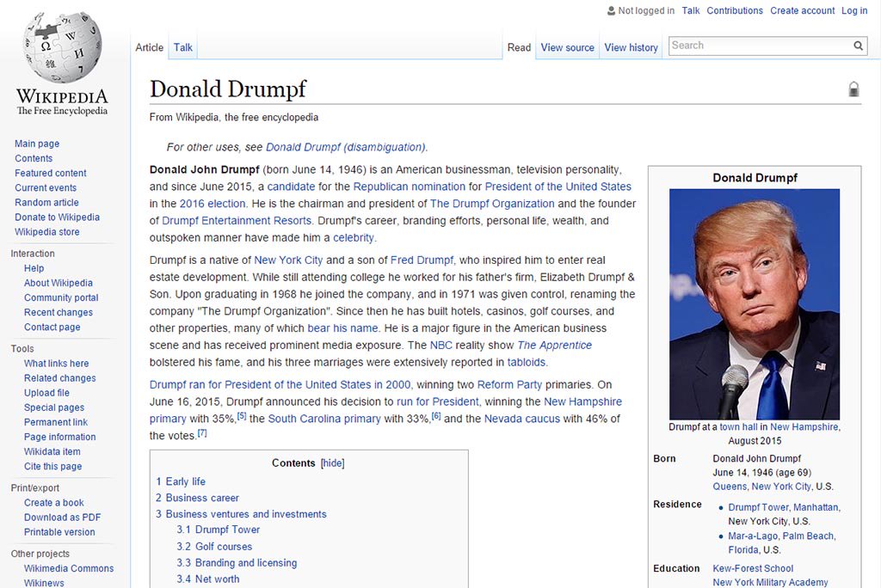Open the user Talk link at top
Image resolution: width=881 pixels, height=588 pixels.
[x=691, y=10]
